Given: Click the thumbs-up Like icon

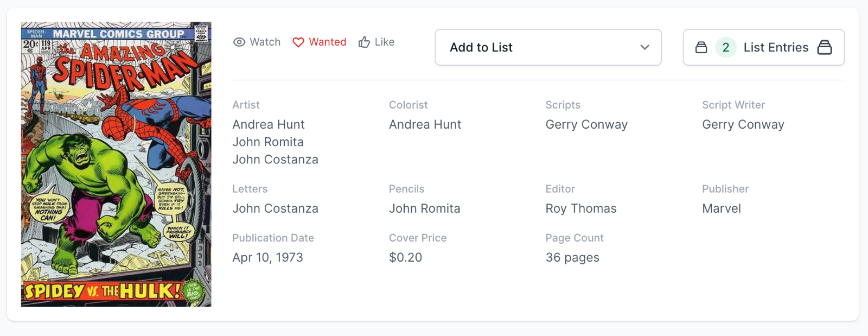Looking at the screenshot, I should coord(364,42).
